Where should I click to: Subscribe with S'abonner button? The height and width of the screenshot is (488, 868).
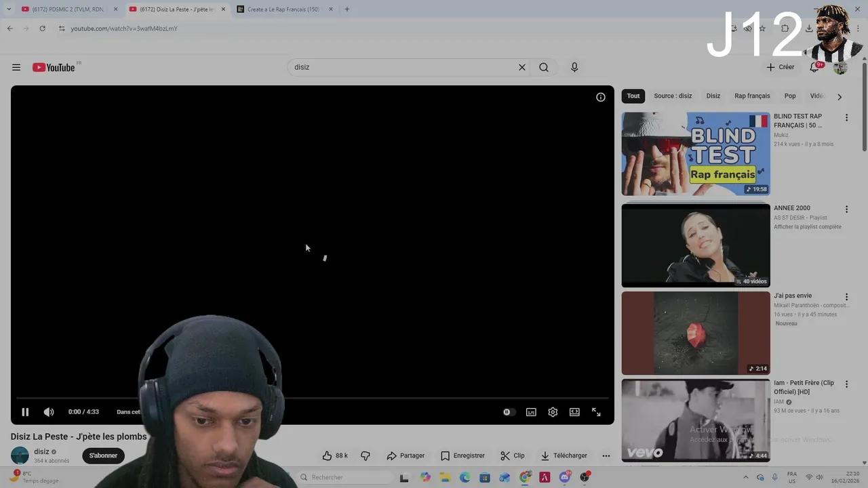pos(103,455)
